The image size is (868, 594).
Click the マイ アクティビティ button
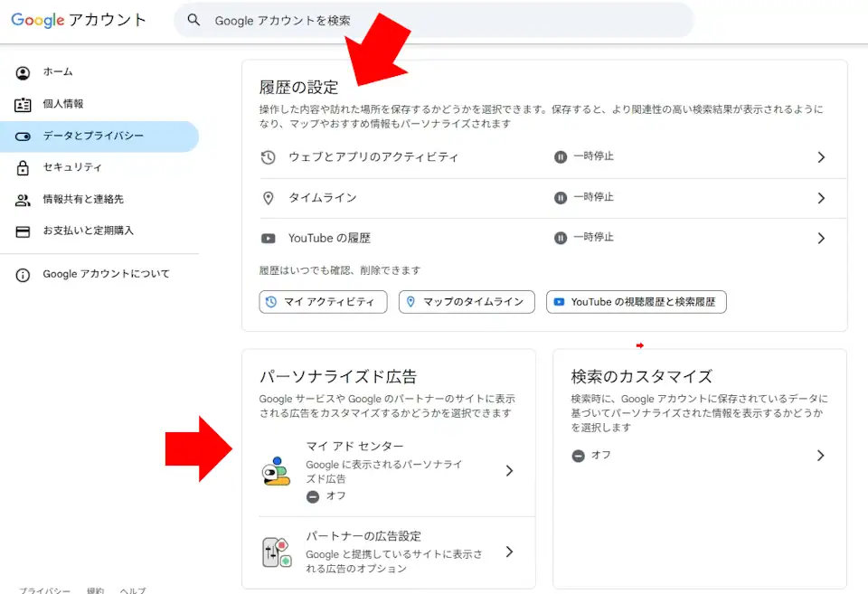click(x=324, y=302)
